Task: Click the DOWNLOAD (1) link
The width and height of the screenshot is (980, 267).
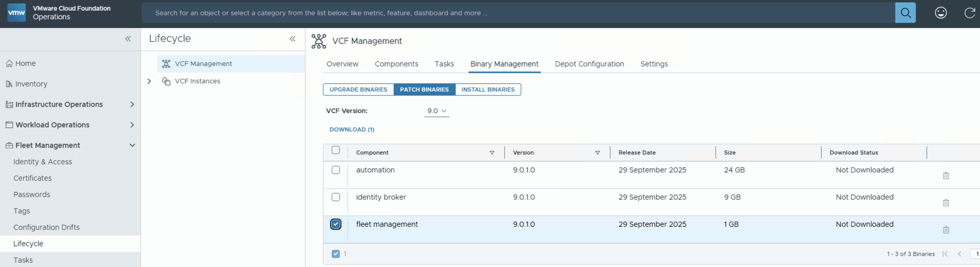Action: click(352, 130)
